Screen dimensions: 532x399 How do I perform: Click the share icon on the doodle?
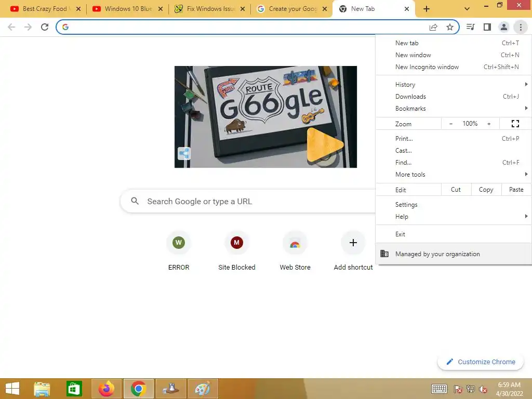pos(184,153)
